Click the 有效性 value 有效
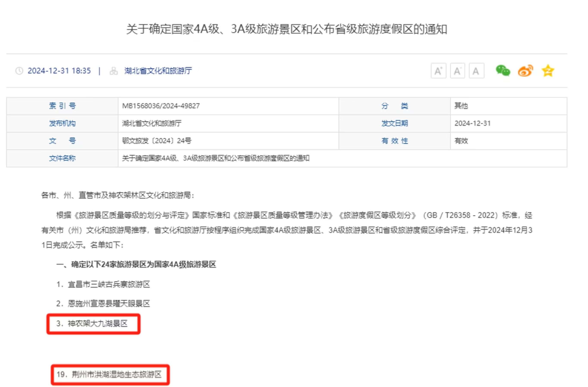Viewport: 588px width, 387px height. (x=461, y=141)
